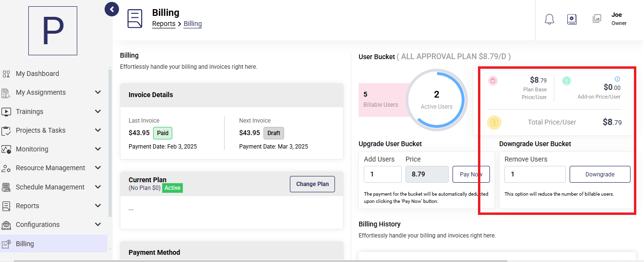Click the Configurations sidebar icon
Viewport: 644px width, 262px height.
click(6, 225)
